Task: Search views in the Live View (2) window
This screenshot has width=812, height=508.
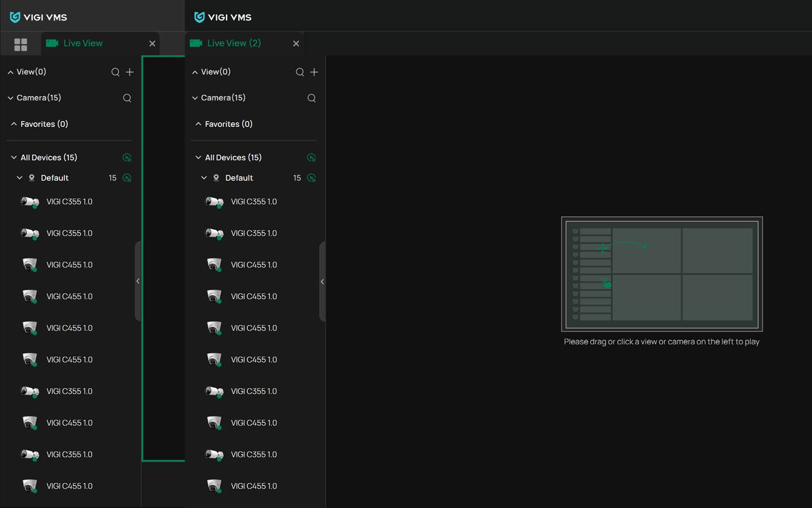Action: (x=300, y=72)
